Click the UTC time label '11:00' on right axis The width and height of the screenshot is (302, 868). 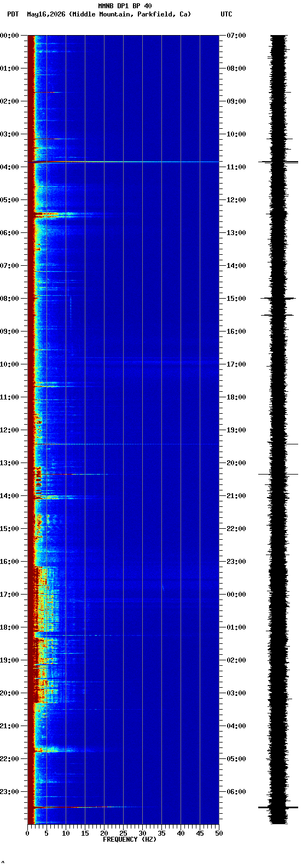tap(236, 167)
